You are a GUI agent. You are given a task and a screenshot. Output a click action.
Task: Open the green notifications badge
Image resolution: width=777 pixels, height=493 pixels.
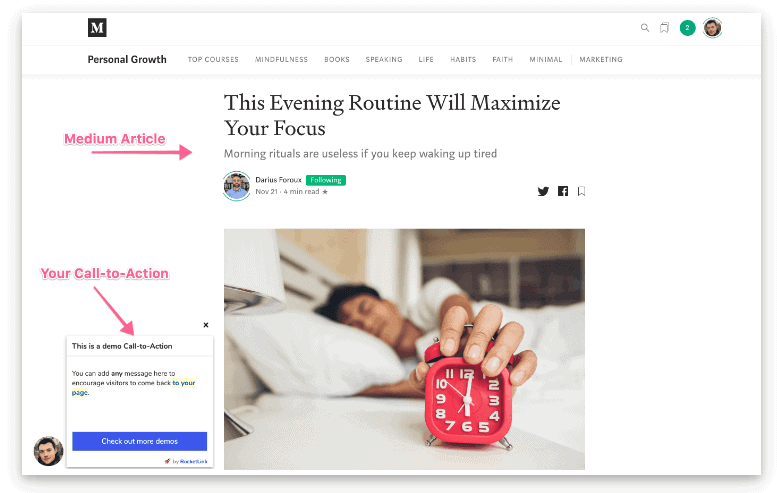(687, 28)
